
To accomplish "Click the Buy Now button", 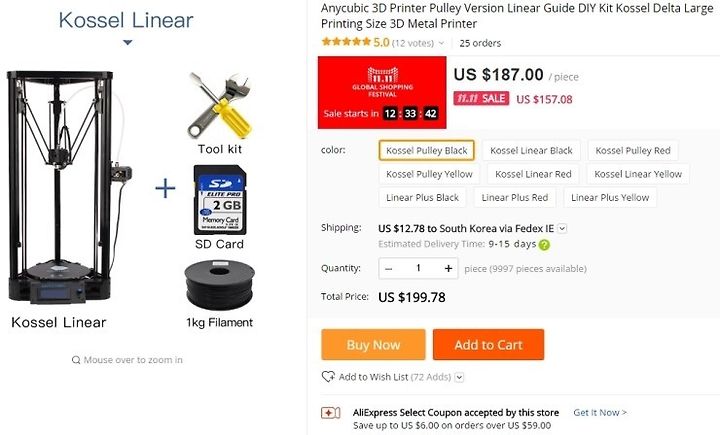I will (x=373, y=345).
